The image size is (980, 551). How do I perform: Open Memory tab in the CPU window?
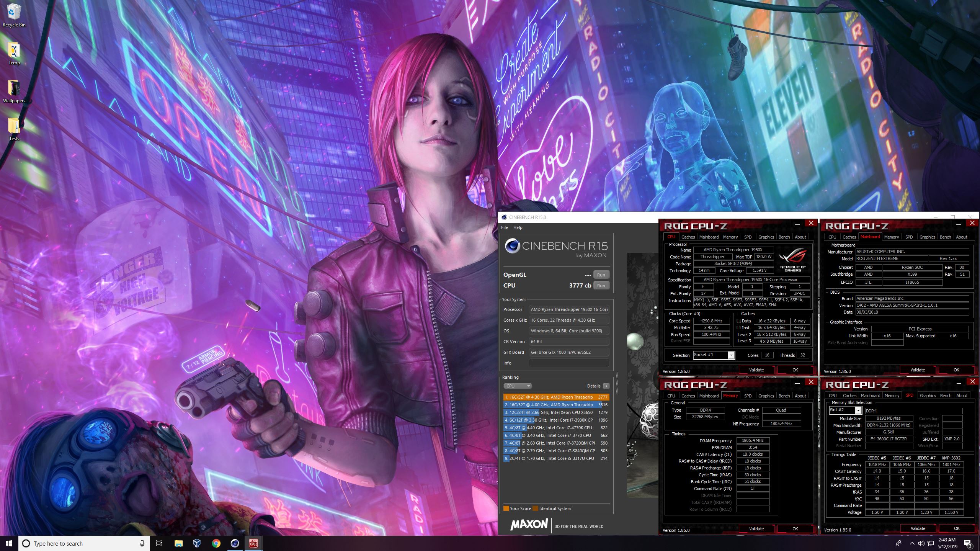[730, 237]
